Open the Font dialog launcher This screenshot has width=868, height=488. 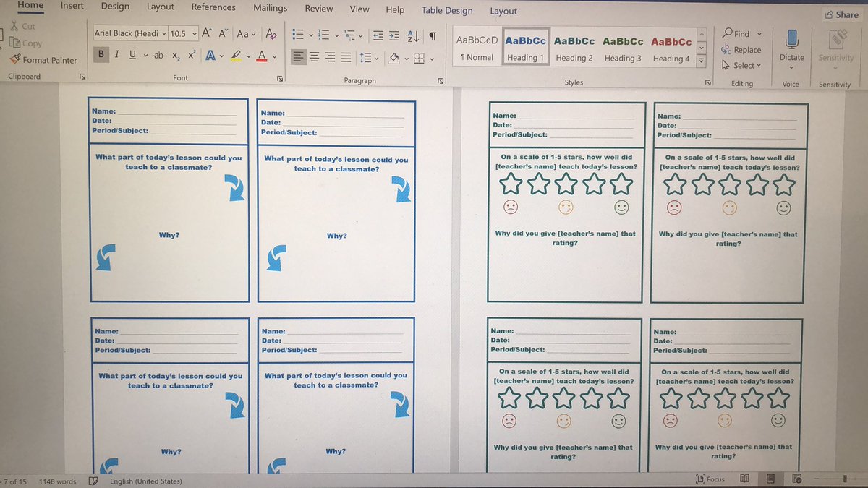279,78
